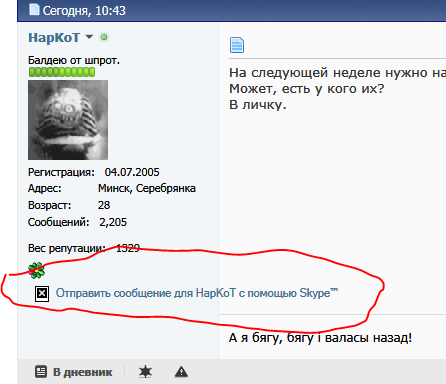Click the Сообщений count 2,205

point(113,222)
